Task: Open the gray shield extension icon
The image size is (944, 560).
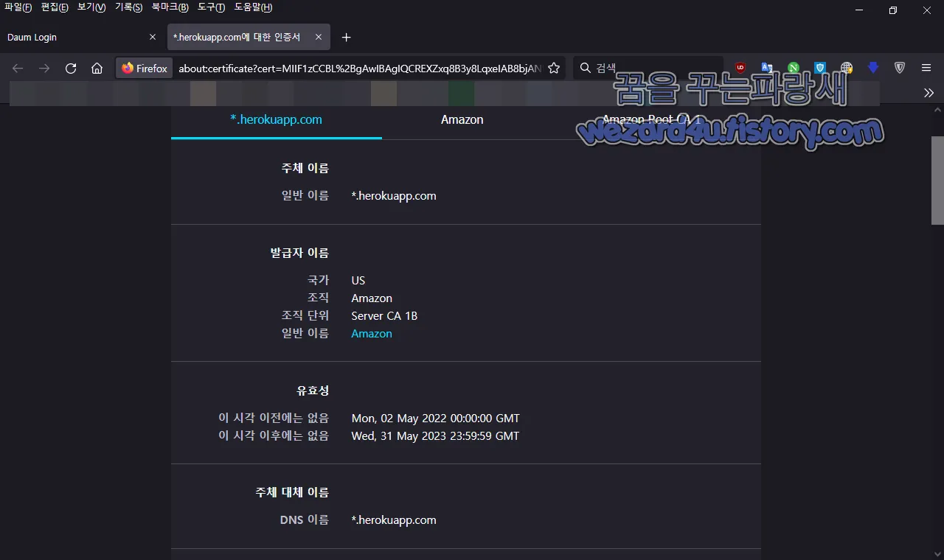Action: [x=900, y=68]
